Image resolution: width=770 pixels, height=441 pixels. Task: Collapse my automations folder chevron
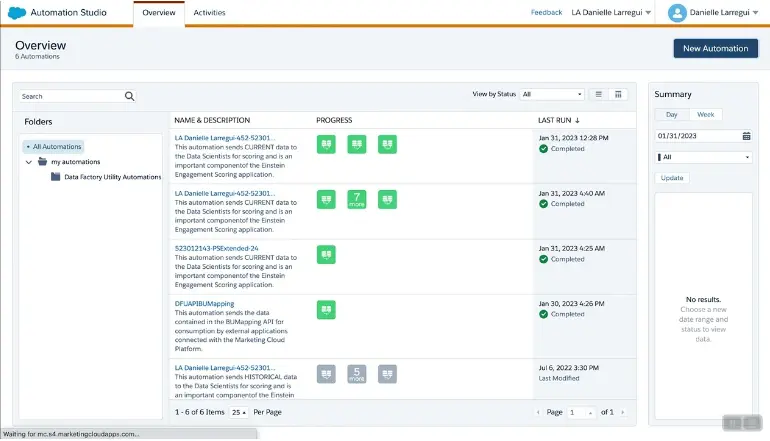pyautogui.click(x=28, y=162)
